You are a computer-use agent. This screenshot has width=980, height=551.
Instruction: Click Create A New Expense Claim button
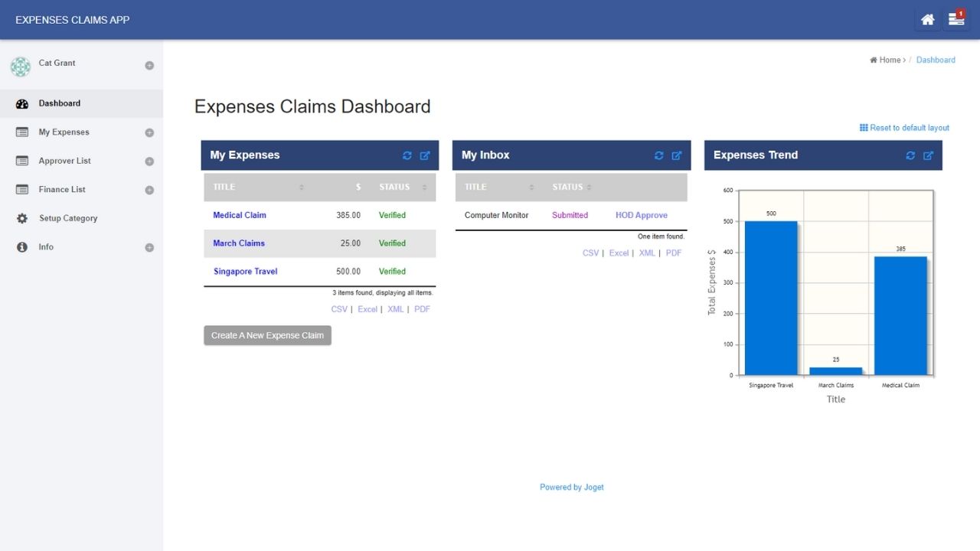(267, 335)
